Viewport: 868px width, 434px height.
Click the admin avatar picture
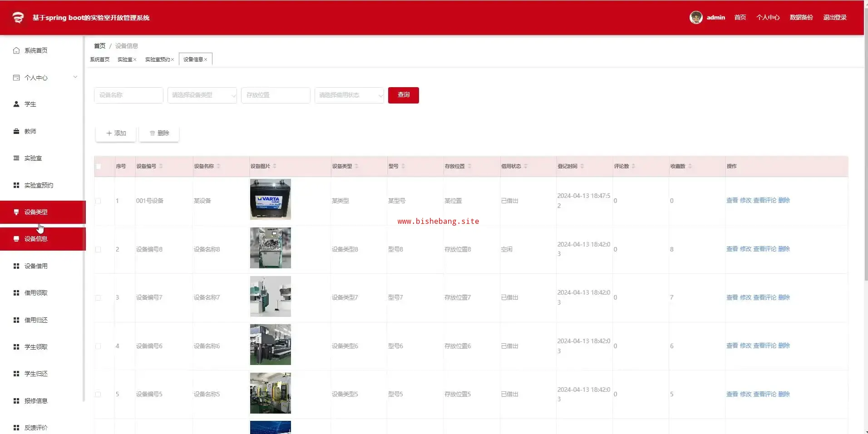(695, 17)
